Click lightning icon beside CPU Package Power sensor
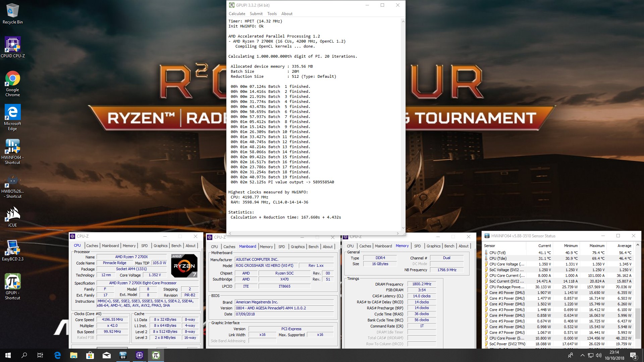 486,287
